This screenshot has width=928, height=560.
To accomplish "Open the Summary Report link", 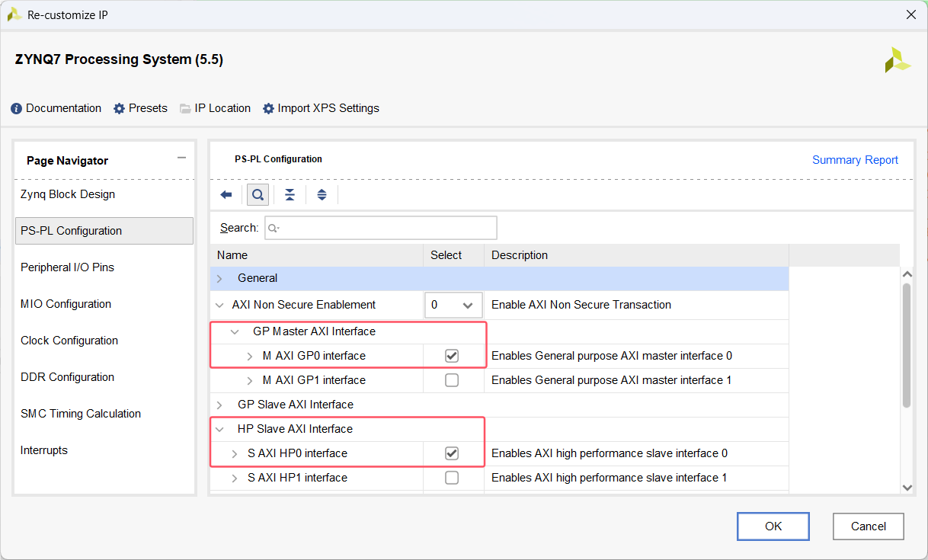I will tap(855, 160).
